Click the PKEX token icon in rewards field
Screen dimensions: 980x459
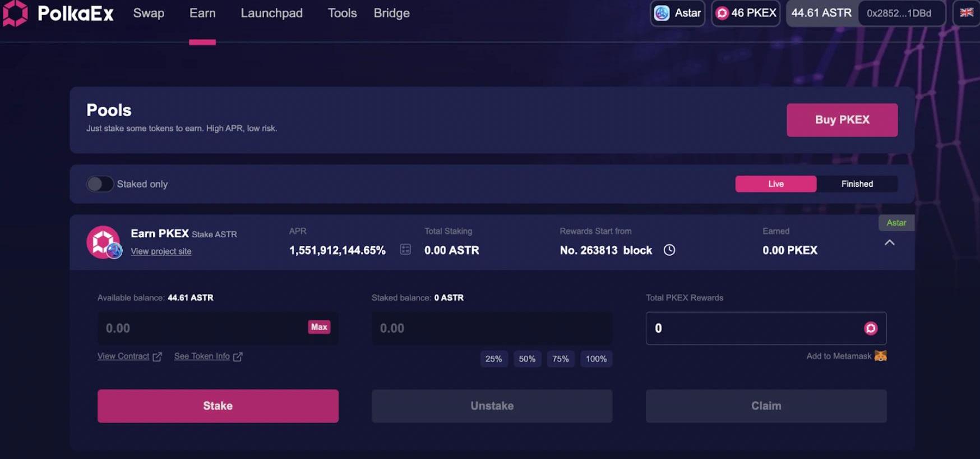point(870,328)
